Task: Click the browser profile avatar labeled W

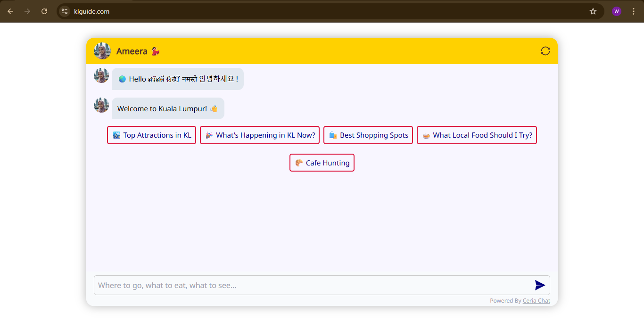Action: pos(616,11)
